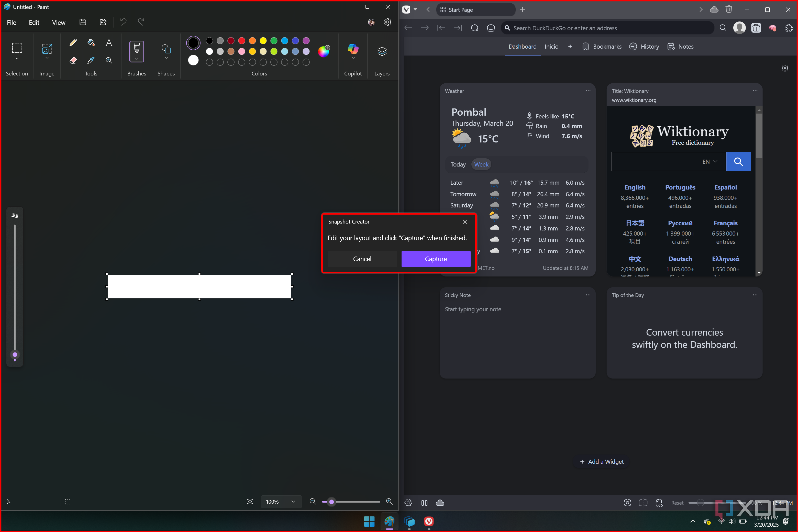Select Today view in Weather widget
Screen dimensions: 798x532
coord(458,164)
